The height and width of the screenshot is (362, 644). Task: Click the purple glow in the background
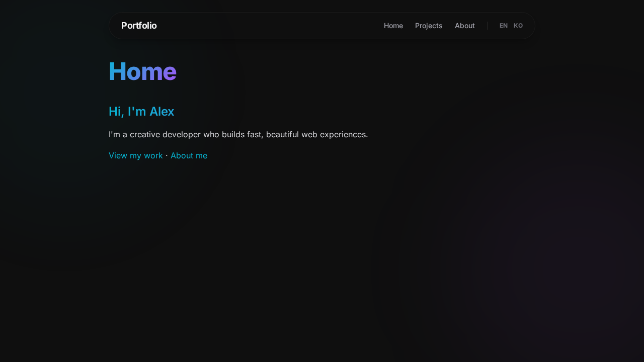pyautogui.click(x=579, y=271)
